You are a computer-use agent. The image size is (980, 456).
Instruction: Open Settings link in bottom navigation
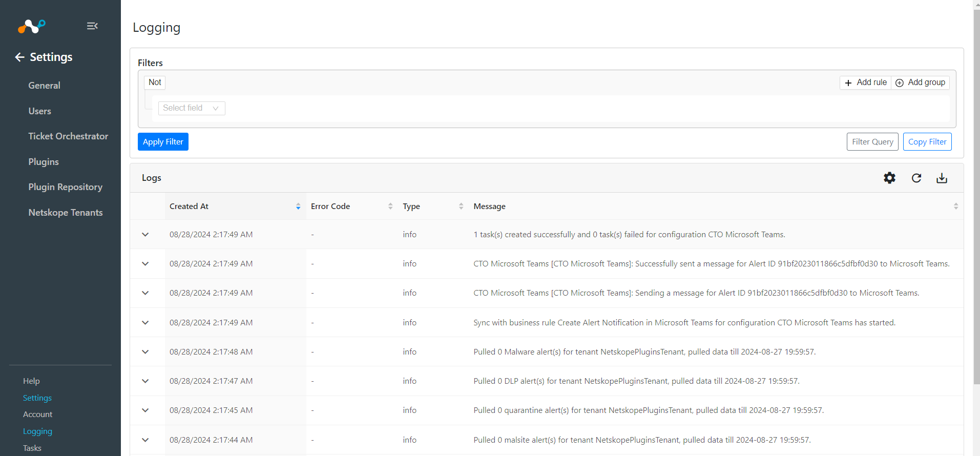point(37,398)
